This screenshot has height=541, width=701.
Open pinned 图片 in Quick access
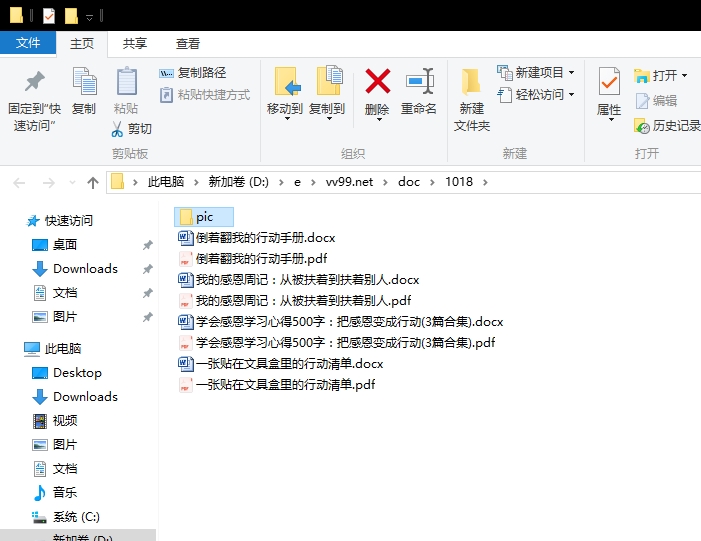(54, 317)
